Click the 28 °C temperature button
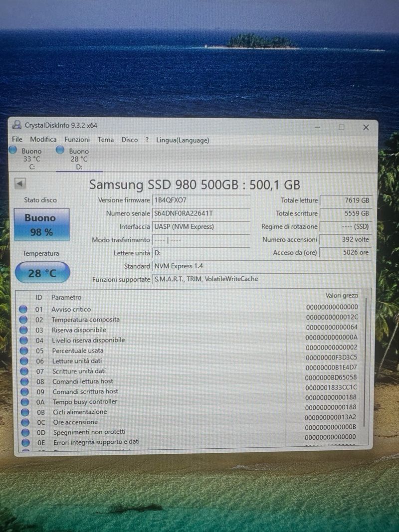Viewport: 399px width, 532px height. pos(42,273)
